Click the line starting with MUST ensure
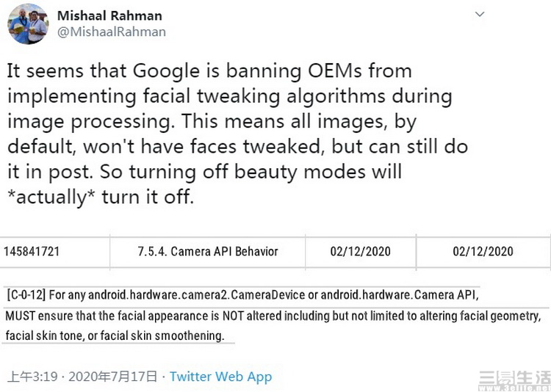This screenshot has width=551, height=392. tap(272, 316)
